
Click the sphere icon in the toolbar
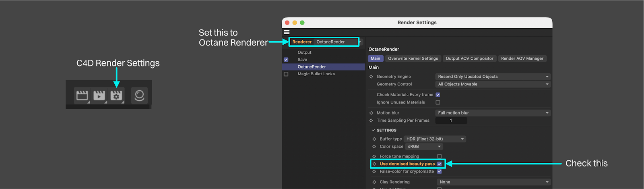coord(139,96)
